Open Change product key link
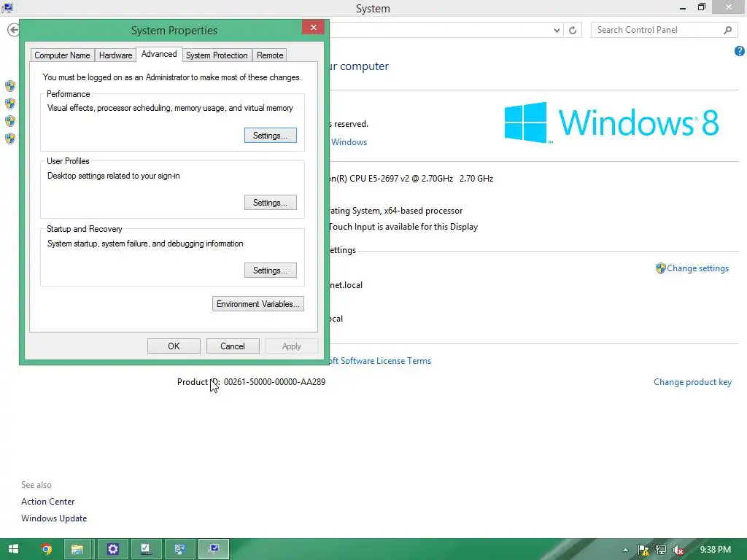The height and width of the screenshot is (560, 747). tap(692, 382)
